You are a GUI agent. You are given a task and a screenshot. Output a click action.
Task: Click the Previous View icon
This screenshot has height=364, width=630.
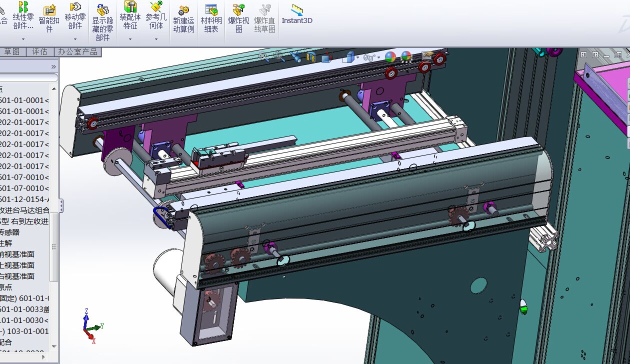click(x=295, y=57)
